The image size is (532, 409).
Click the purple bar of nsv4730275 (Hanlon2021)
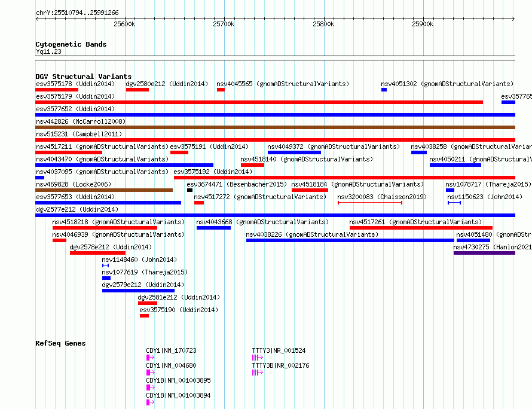coord(485,253)
